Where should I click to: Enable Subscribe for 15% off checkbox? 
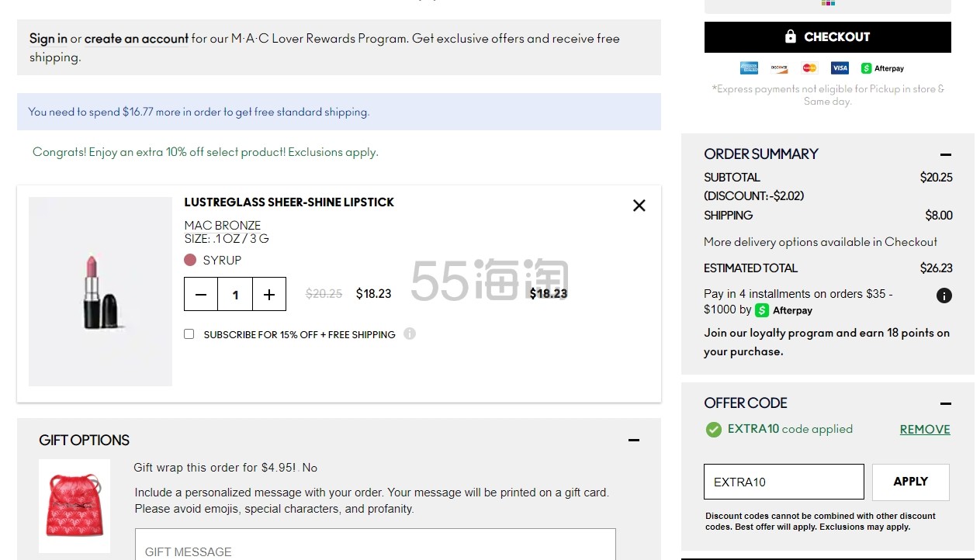189,334
